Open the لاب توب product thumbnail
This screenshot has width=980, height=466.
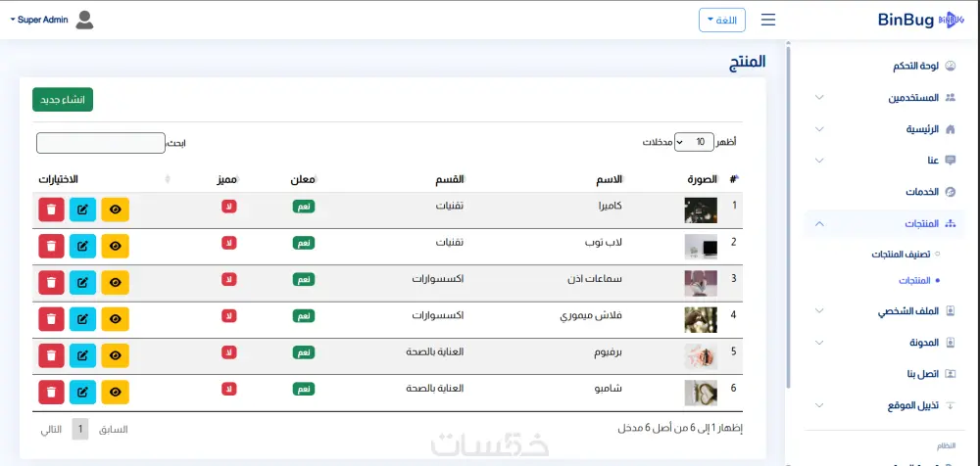(701, 247)
